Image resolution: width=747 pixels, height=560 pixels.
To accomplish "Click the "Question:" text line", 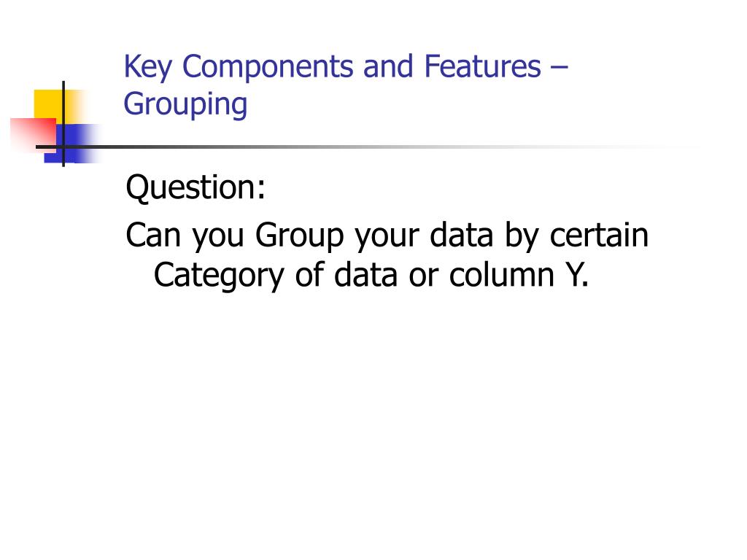I will click(196, 187).
